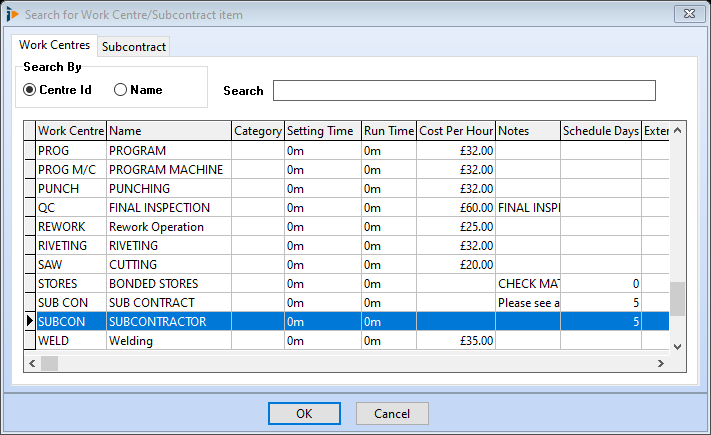Click the row selector arrow beside SUBCON
The image size is (711, 435).
pos(30,322)
